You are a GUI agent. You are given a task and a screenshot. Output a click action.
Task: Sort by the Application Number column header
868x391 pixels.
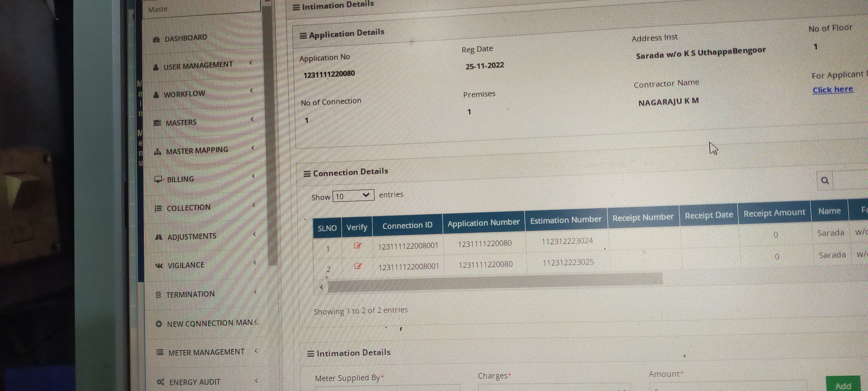click(483, 223)
